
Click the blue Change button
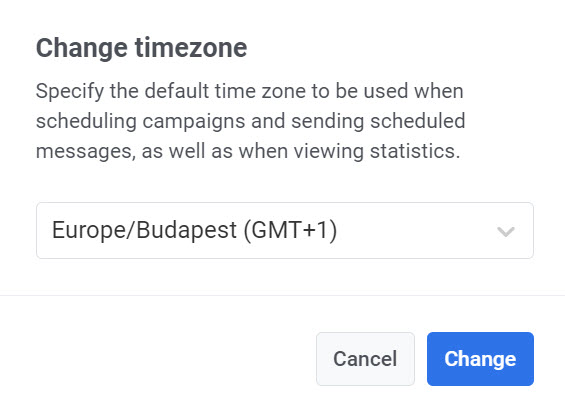pyautogui.click(x=480, y=359)
